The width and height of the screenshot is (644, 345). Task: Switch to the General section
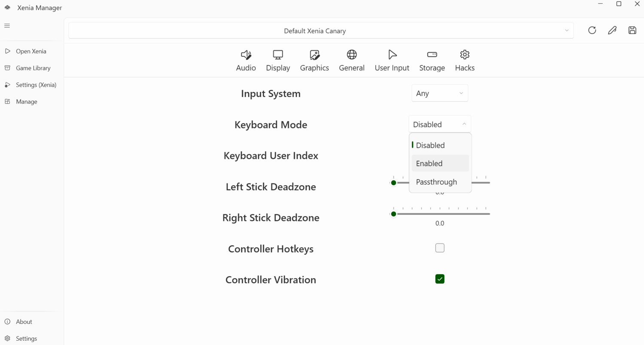[x=352, y=61]
